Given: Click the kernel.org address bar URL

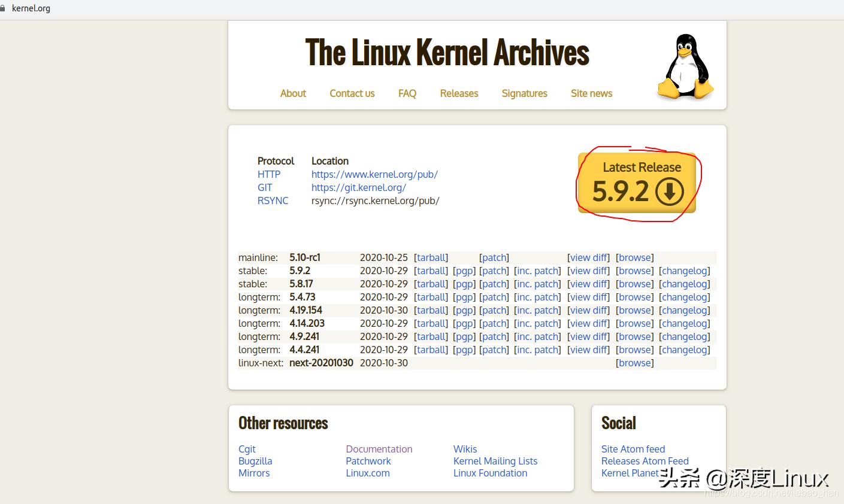Looking at the screenshot, I should [31, 8].
